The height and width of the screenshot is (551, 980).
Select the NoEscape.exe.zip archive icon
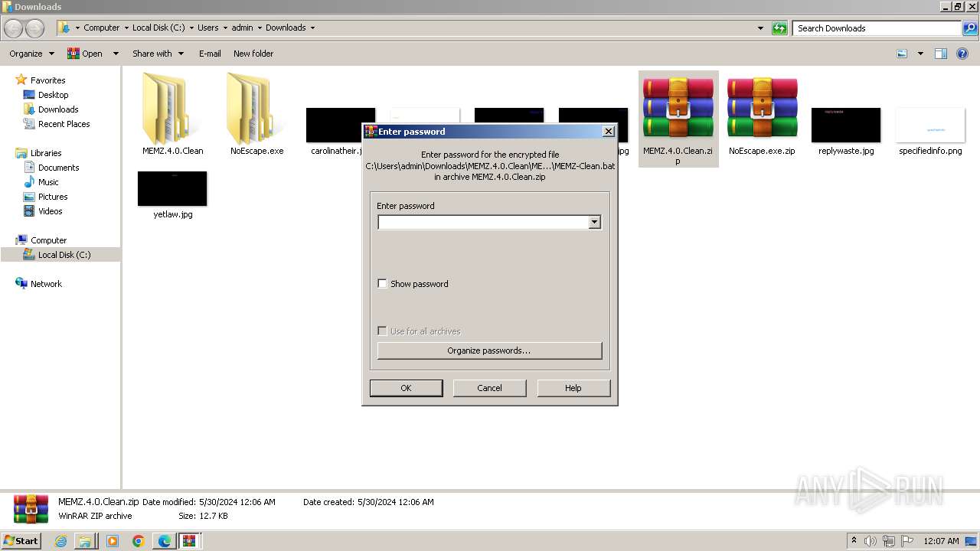point(762,108)
